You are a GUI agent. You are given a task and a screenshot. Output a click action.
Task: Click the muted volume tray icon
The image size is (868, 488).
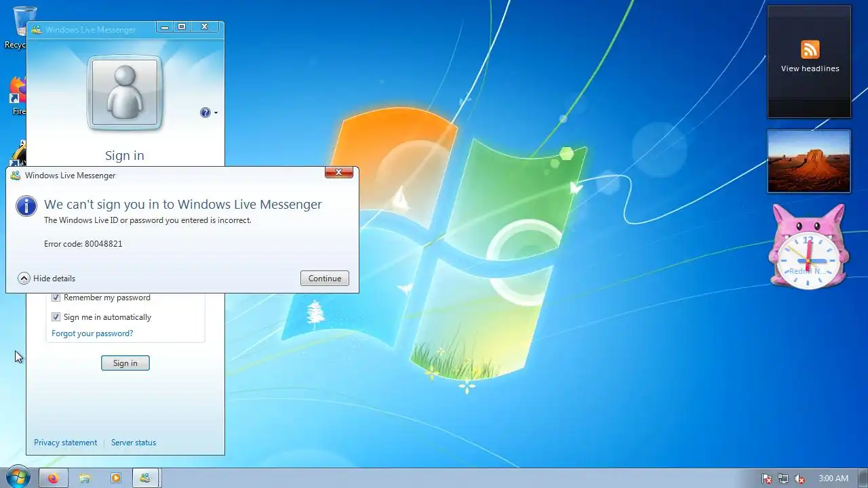[x=800, y=479]
